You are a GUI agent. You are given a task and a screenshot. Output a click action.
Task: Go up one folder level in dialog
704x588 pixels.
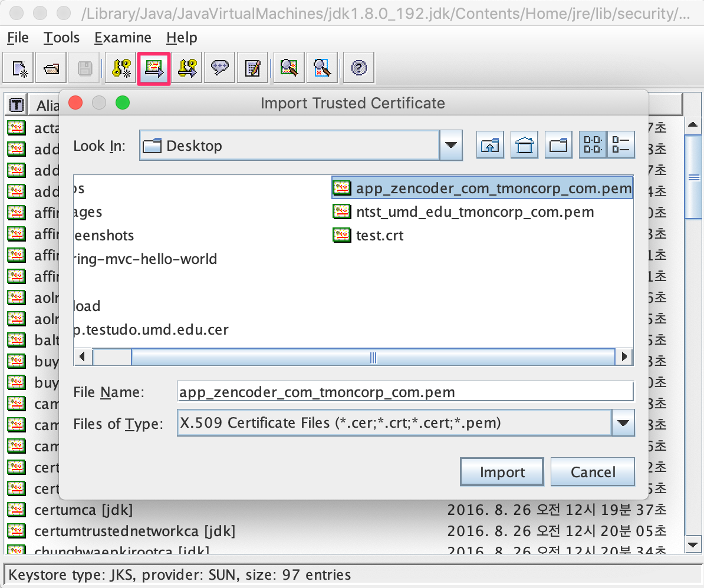point(490,146)
